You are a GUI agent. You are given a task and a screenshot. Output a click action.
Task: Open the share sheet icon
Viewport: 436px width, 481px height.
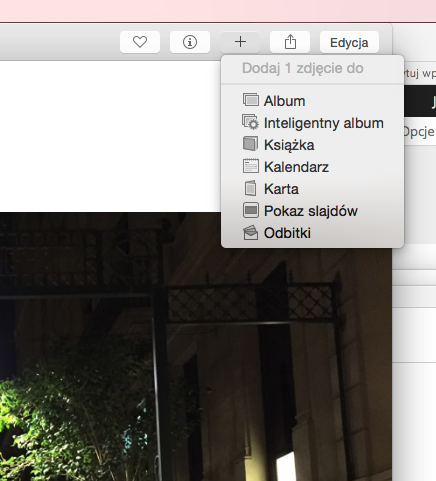coord(290,42)
